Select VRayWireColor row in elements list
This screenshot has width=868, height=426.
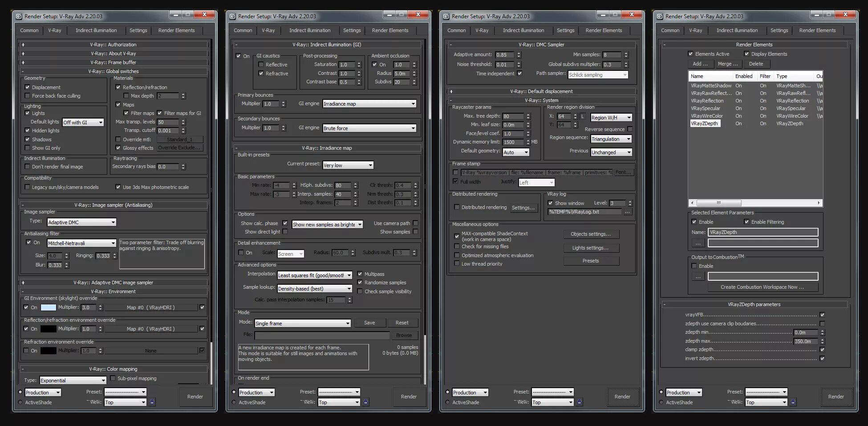(x=755, y=116)
